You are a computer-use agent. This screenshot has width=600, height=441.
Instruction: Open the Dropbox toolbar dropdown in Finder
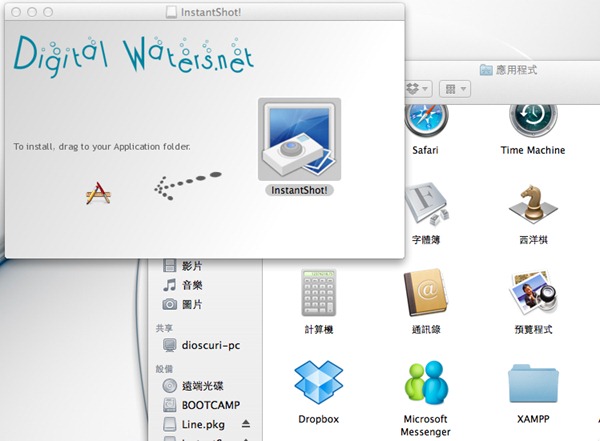(418, 89)
